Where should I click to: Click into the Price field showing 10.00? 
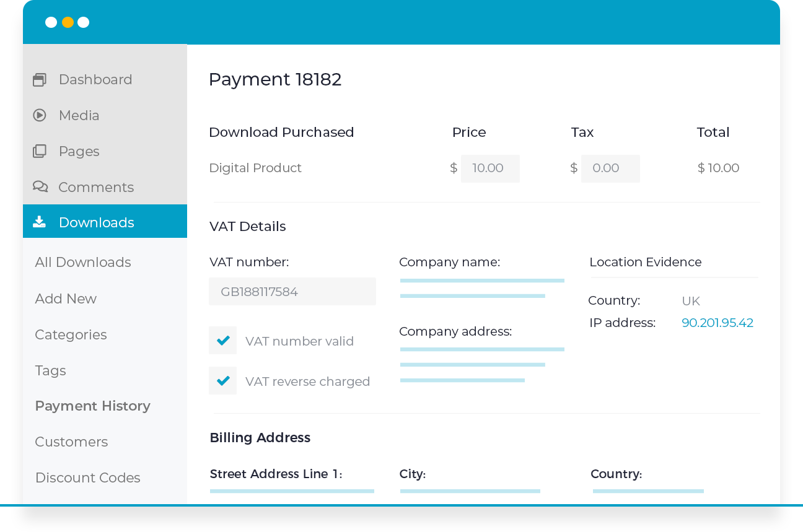point(490,168)
